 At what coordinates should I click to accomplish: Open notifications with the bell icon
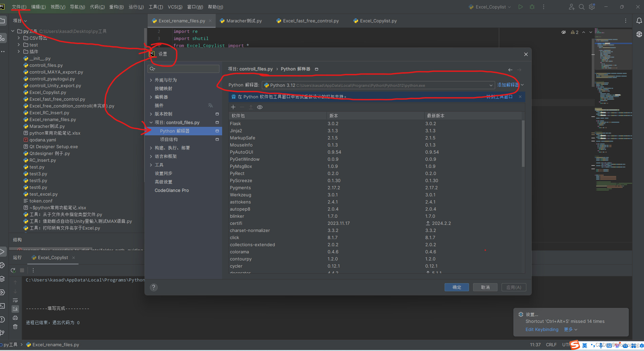click(640, 20)
